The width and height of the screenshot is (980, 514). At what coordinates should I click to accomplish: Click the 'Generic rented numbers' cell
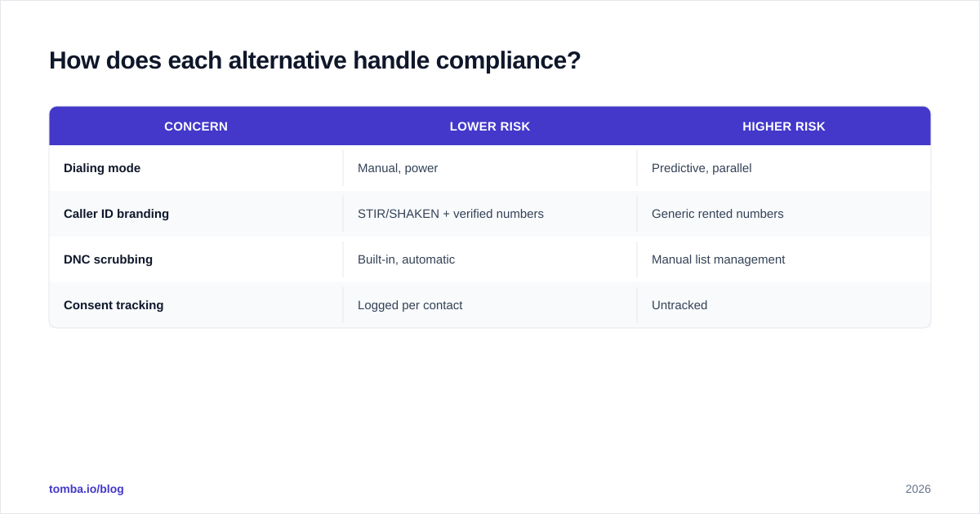click(x=784, y=214)
